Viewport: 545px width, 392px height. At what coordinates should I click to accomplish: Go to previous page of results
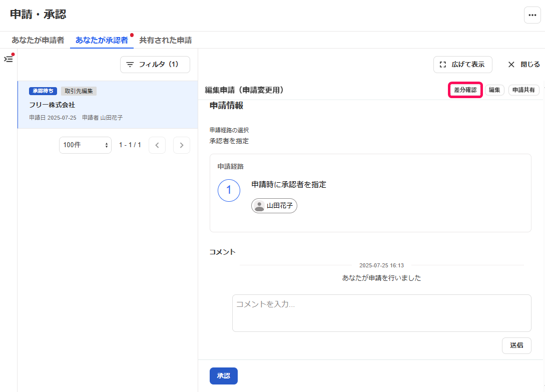pos(157,145)
